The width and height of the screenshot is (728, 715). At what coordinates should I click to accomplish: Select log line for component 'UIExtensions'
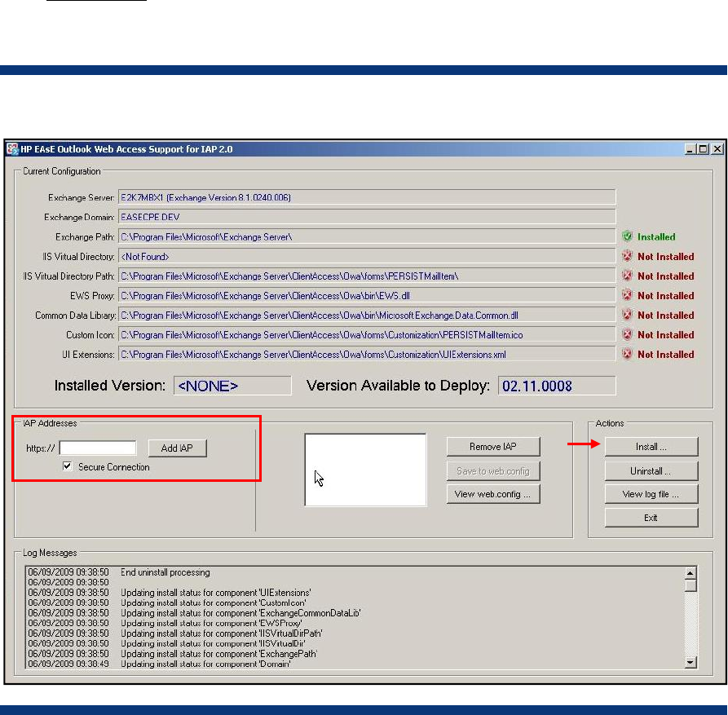point(215,593)
